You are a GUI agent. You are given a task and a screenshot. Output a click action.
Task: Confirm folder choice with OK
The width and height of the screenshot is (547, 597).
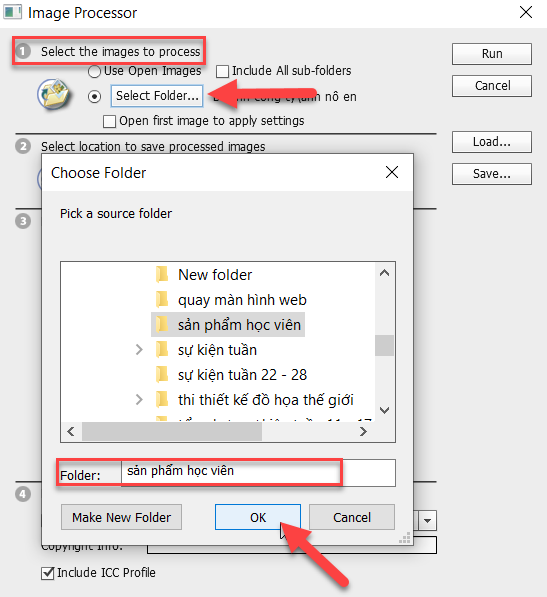pyautogui.click(x=258, y=517)
